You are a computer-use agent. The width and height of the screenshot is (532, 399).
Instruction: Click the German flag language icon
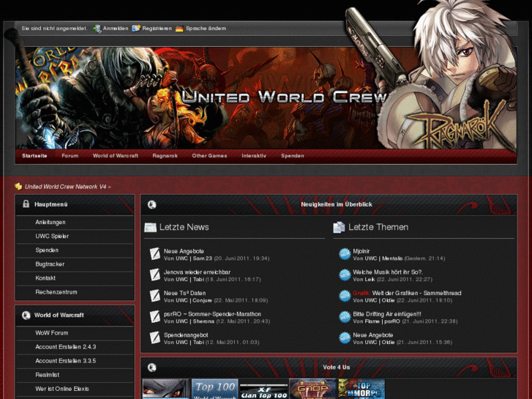click(179, 29)
